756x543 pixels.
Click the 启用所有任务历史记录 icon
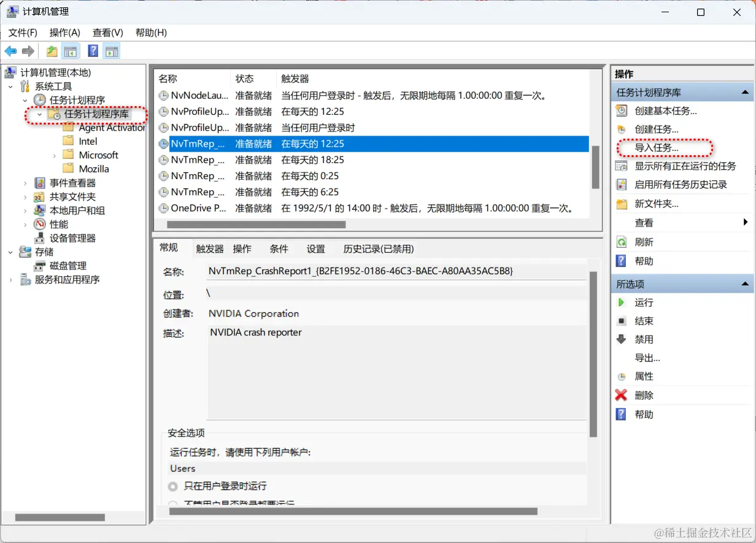pyautogui.click(x=622, y=185)
